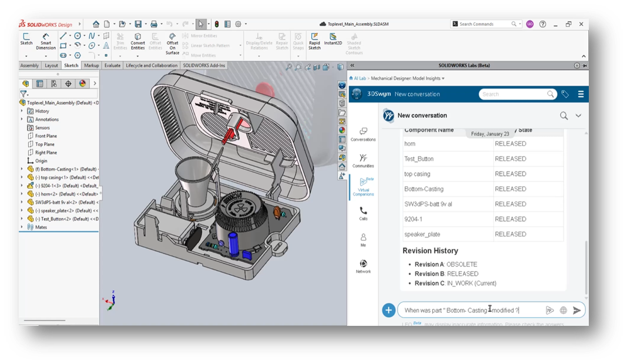The image size is (627, 364).
Task: Open Calls in the 3DSwym sidebar
Action: 363,214
